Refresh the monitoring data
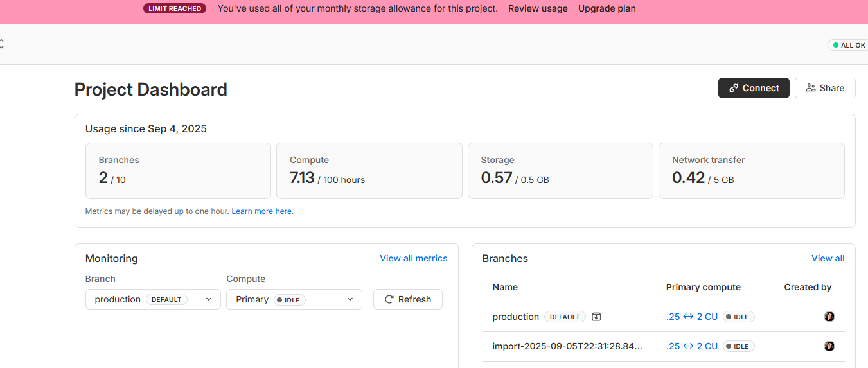 tap(408, 299)
